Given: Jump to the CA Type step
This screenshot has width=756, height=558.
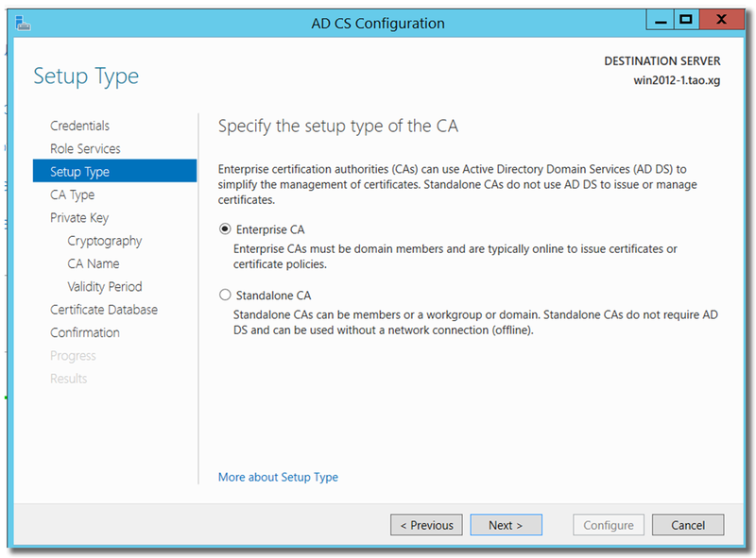Looking at the screenshot, I should pos(73,194).
